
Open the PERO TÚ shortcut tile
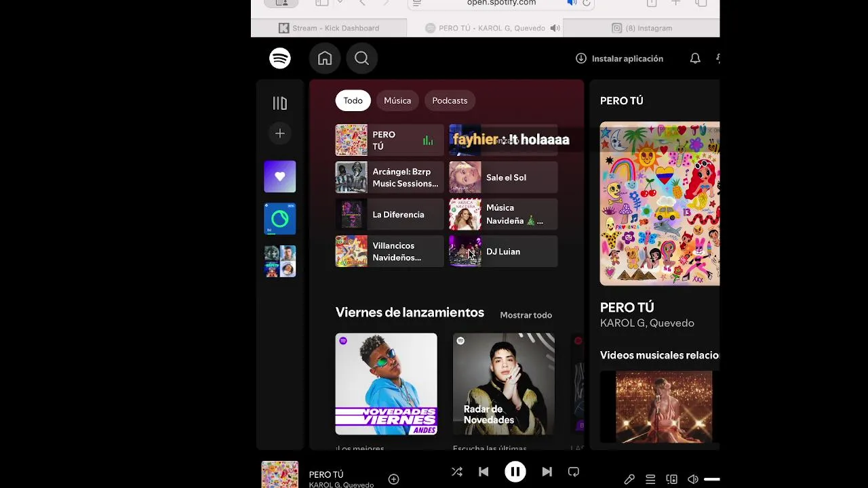click(389, 140)
